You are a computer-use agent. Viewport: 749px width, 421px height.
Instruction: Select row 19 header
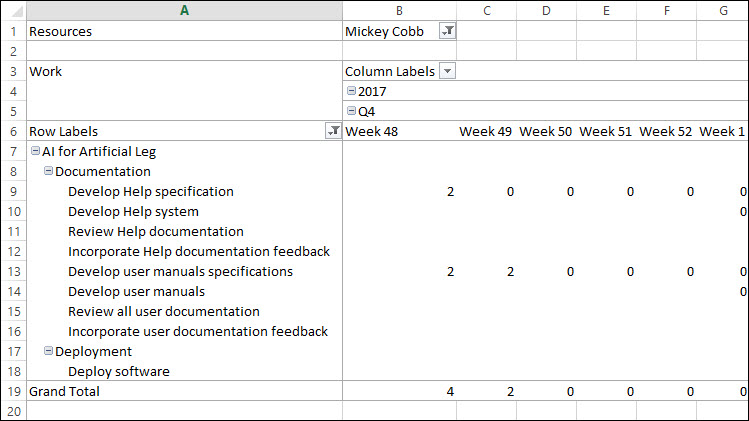point(12,391)
